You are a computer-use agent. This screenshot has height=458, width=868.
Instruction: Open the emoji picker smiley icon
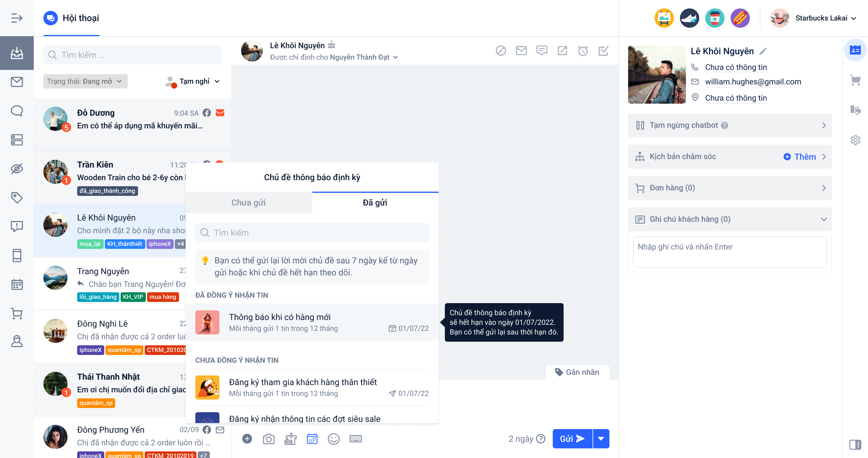click(334, 439)
